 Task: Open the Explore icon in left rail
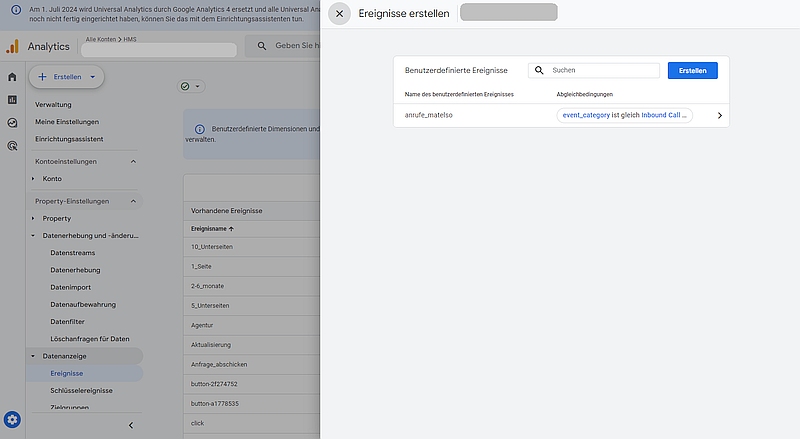[12, 123]
